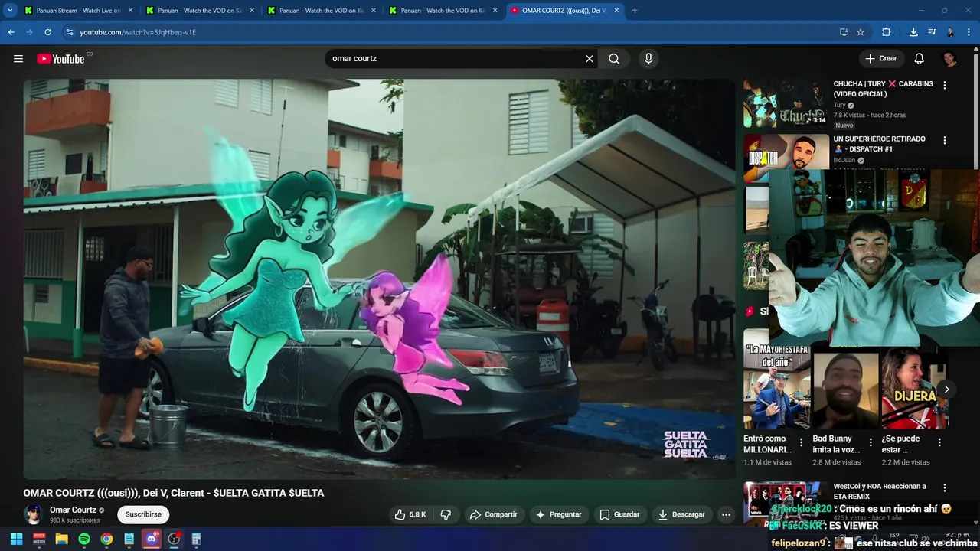Screen dimensions: 980x551
Task: Bookmark this page with the star
Action: 861,32
